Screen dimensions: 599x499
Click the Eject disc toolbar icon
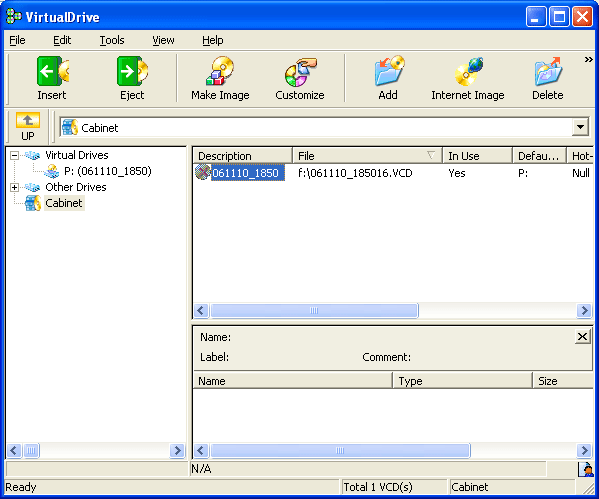(x=132, y=71)
